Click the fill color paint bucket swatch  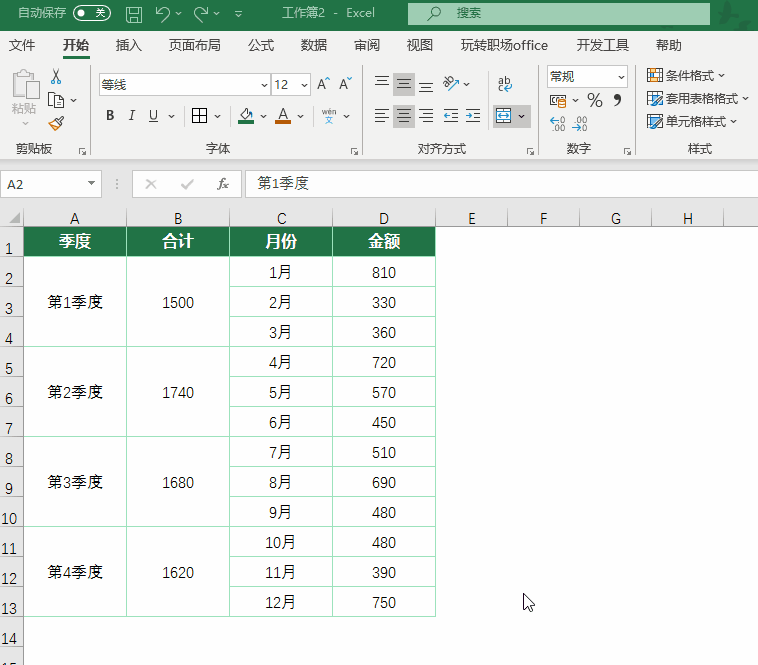[x=247, y=116]
